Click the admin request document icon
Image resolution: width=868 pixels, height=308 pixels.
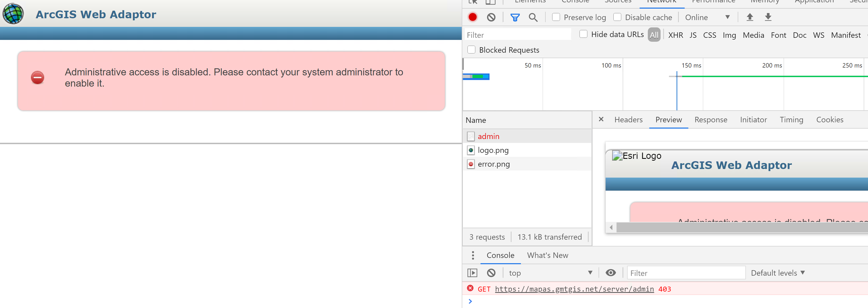[x=471, y=136]
